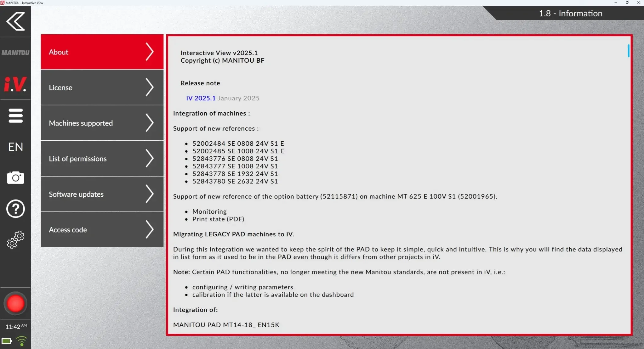Take a screenshot with the camera icon

15,178
